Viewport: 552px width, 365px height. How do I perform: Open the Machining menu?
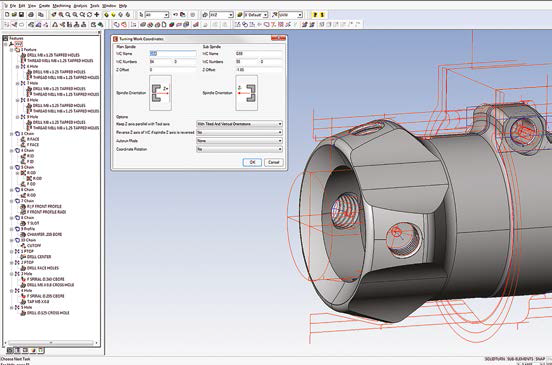click(x=62, y=6)
